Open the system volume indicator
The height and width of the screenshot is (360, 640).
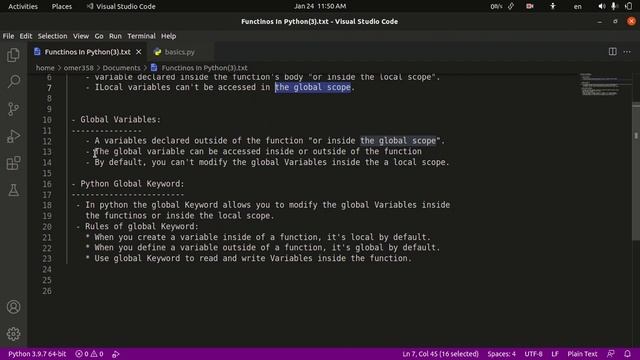click(x=602, y=6)
